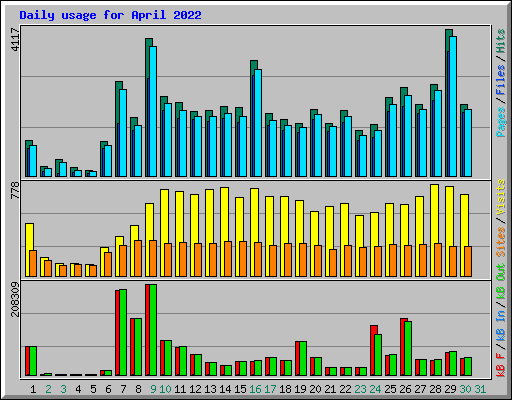The image size is (512, 400).
Task: Click day 31 on the x-axis
Action: [x=480, y=389]
